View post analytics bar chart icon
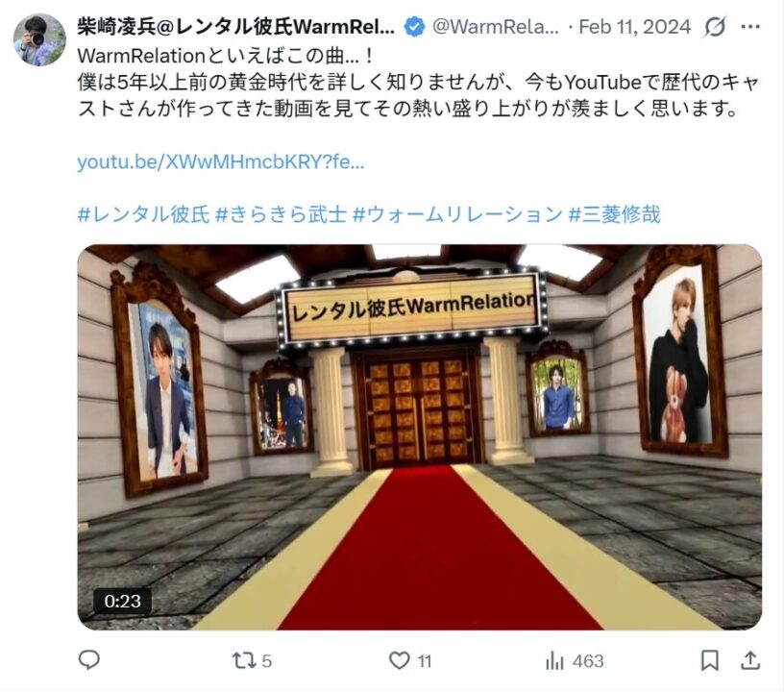Image resolution: width=784 pixels, height=692 pixels. [x=554, y=660]
